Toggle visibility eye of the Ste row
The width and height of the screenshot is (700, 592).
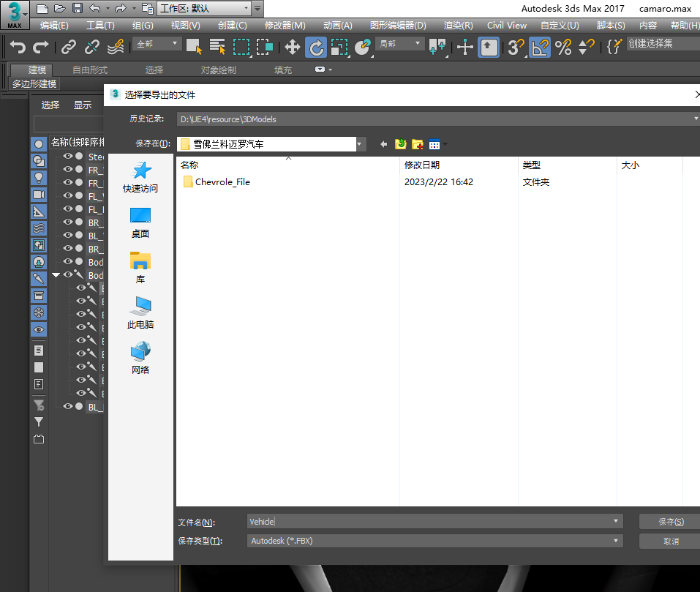coord(68,156)
